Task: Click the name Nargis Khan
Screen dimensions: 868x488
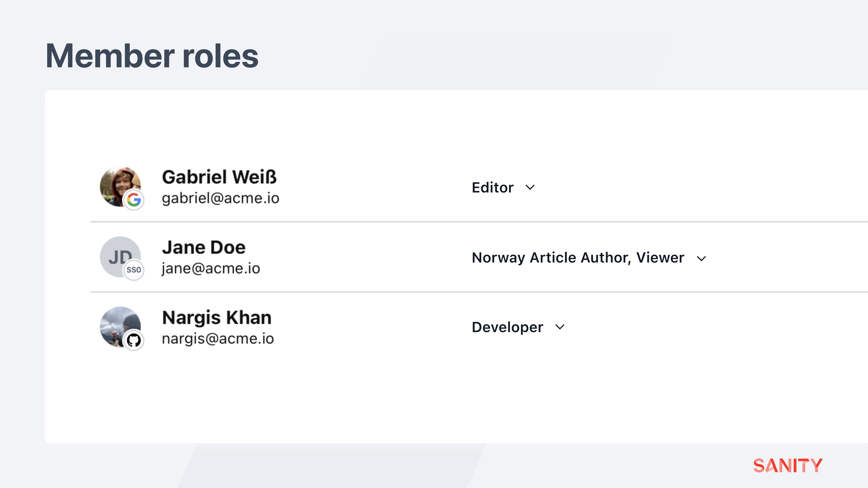Action: click(217, 318)
